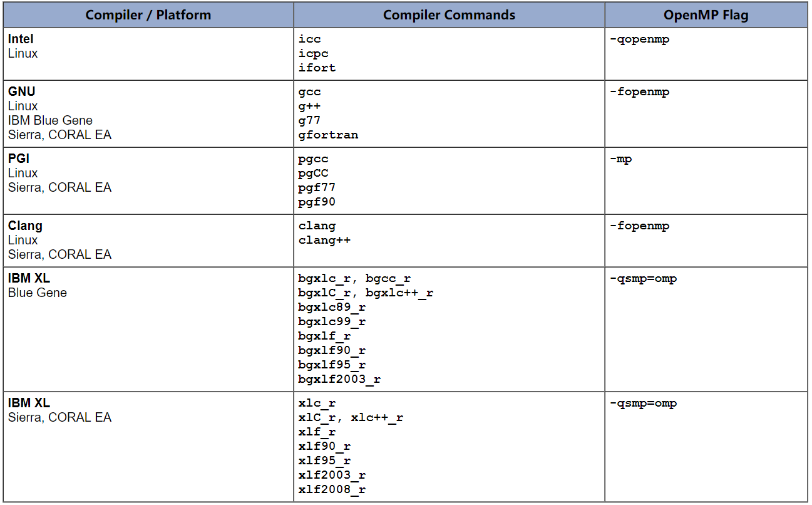Select the "xlf2008_r" command
812x505 pixels.
332,490
